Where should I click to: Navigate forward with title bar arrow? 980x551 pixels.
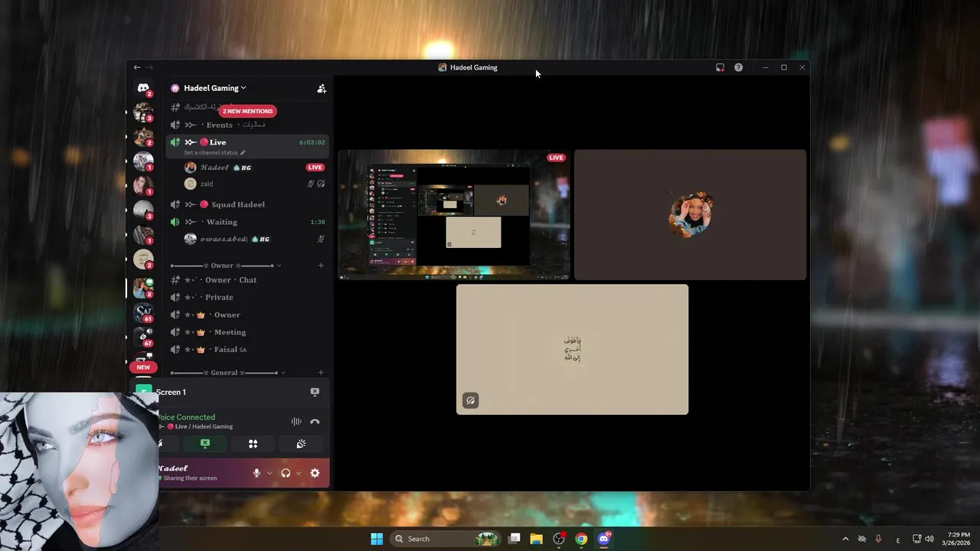tap(150, 67)
